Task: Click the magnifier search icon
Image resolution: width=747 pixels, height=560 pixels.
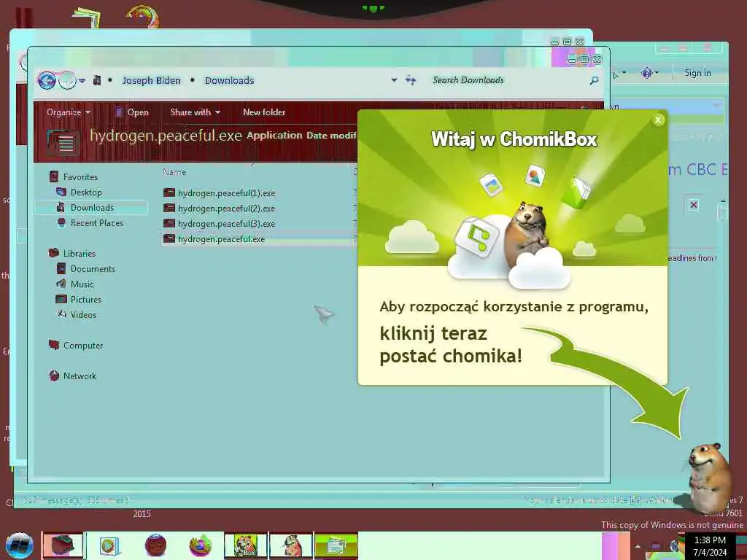Action: click(x=594, y=80)
